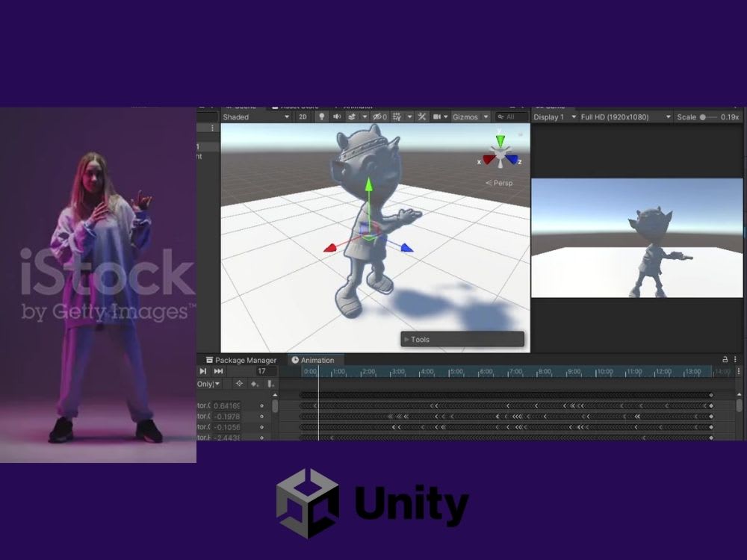The height and width of the screenshot is (560, 747).
Task: Enable 2D view mode
Action: point(303,116)
